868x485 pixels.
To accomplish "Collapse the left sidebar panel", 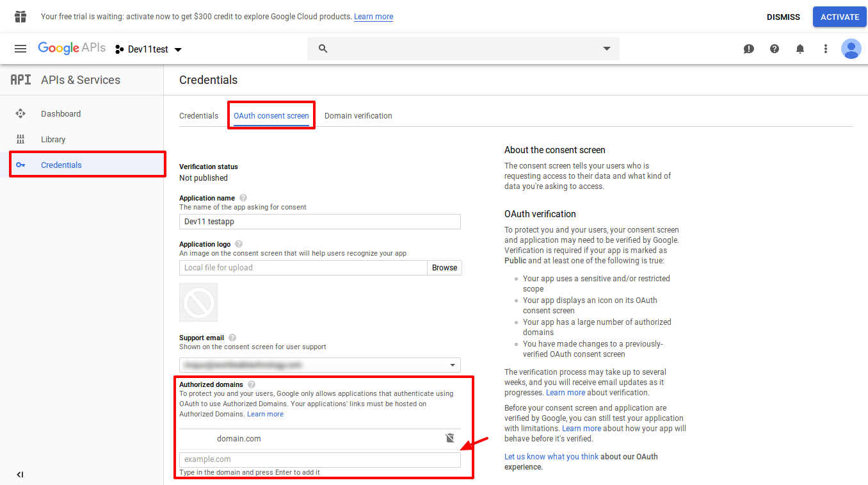I will 20,474.
